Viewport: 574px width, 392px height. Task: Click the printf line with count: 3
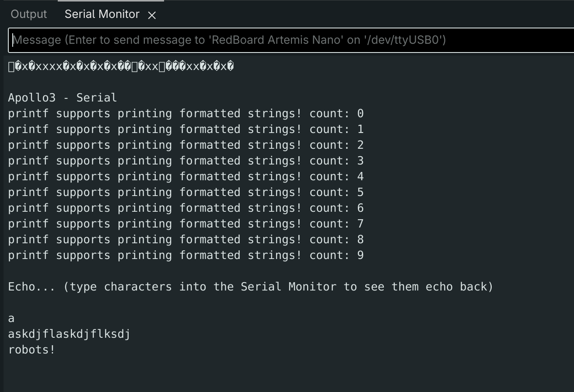(186, 161)
